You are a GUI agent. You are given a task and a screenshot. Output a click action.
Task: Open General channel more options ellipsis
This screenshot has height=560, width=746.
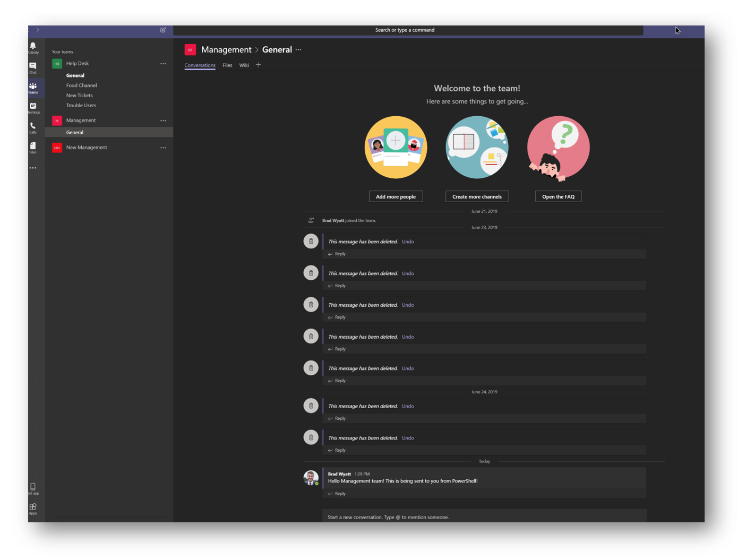(x=298, y=50)
